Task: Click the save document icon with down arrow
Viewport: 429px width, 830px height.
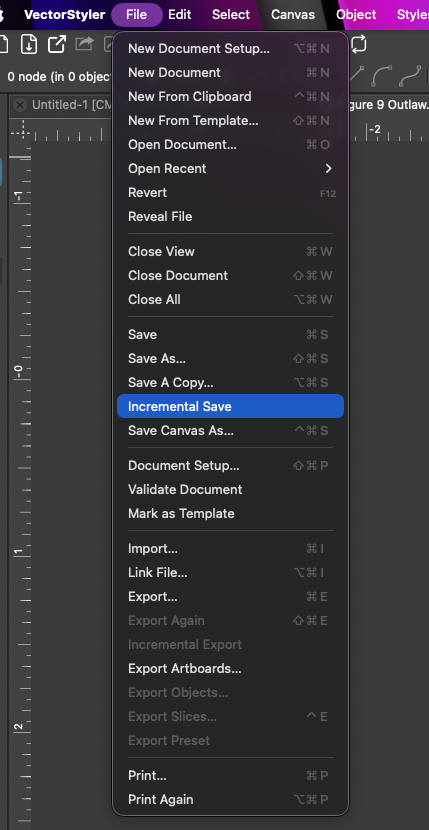Action: tap(29, 44)
